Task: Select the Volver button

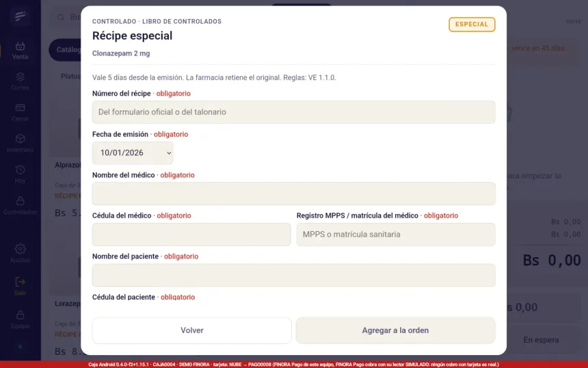Action: click(x=191, y=330)
